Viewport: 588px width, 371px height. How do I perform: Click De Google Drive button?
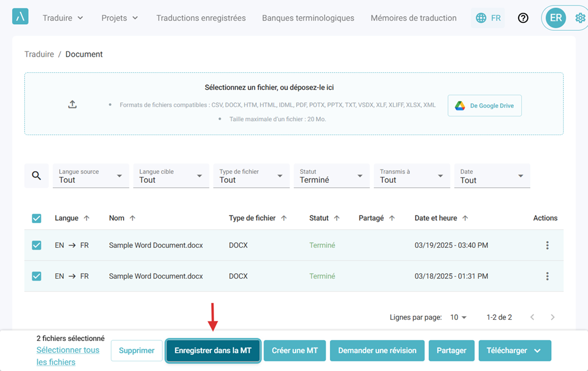[484, 106]
